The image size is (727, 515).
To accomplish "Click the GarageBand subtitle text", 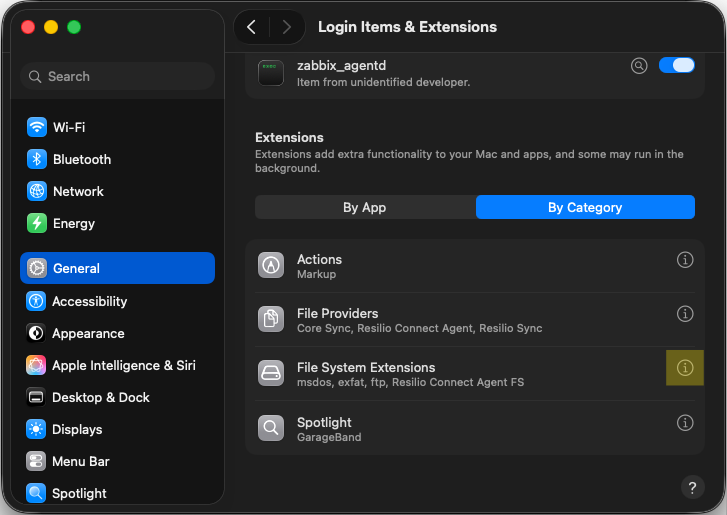I will pyautogui.click(x=329, y=437).
